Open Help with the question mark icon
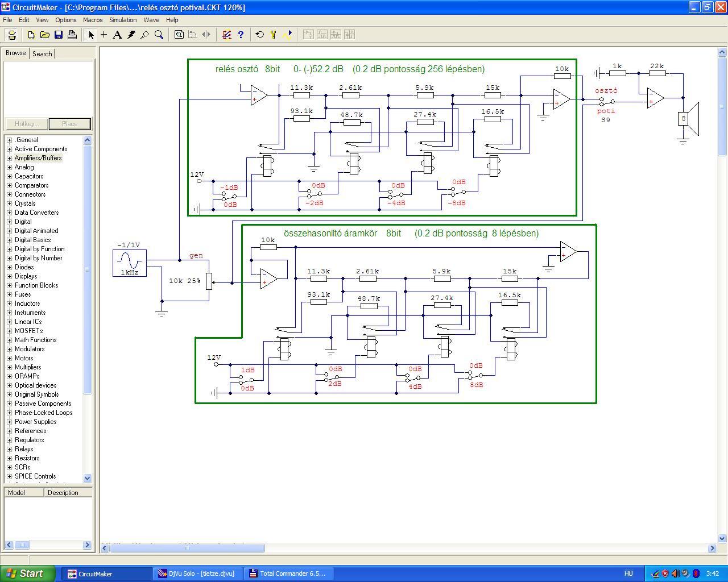 tap(241, 35)
